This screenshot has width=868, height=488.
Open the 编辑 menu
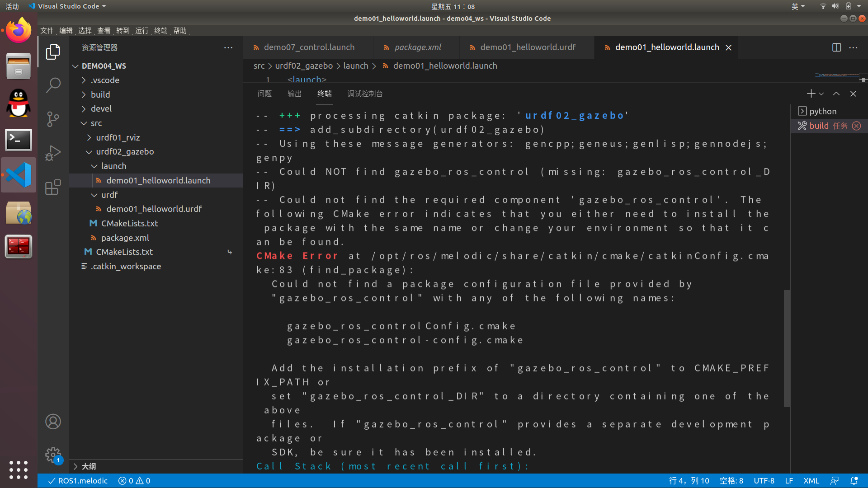pos(66,30)
